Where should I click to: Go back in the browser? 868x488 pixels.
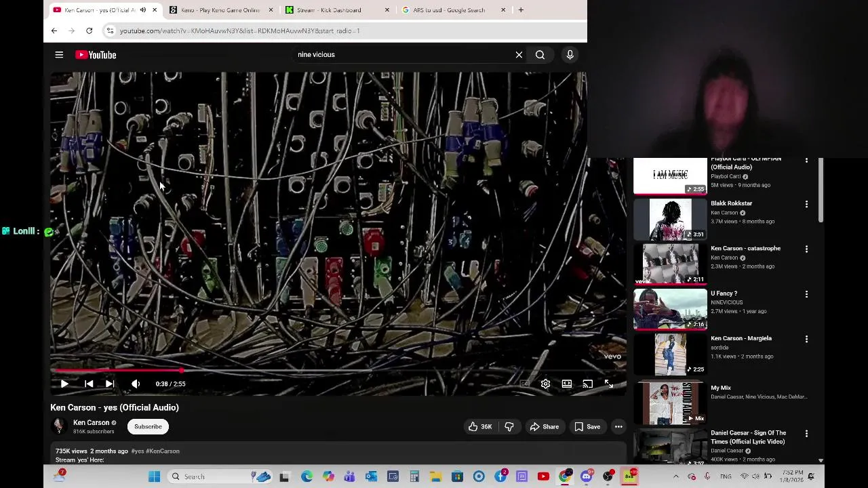[54, 30]
